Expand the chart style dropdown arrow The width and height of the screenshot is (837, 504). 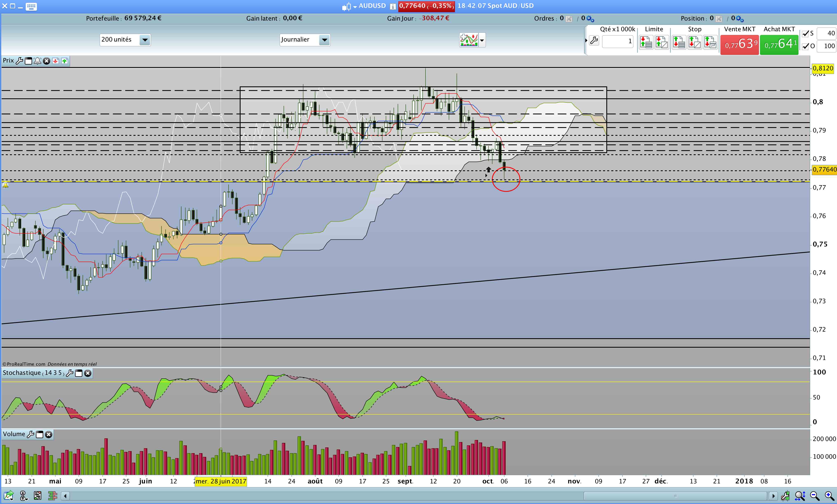coord(482,40)
